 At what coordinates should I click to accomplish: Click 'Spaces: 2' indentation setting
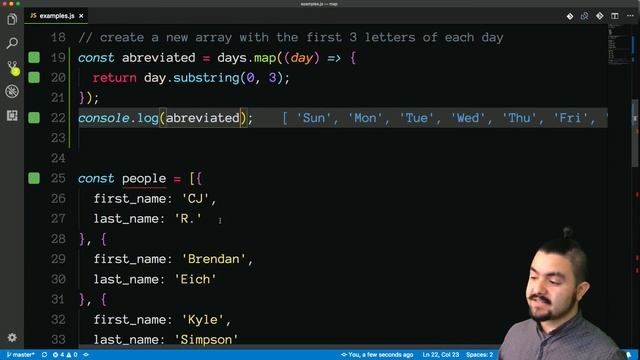pyautogui.click(x=480, y=355)
